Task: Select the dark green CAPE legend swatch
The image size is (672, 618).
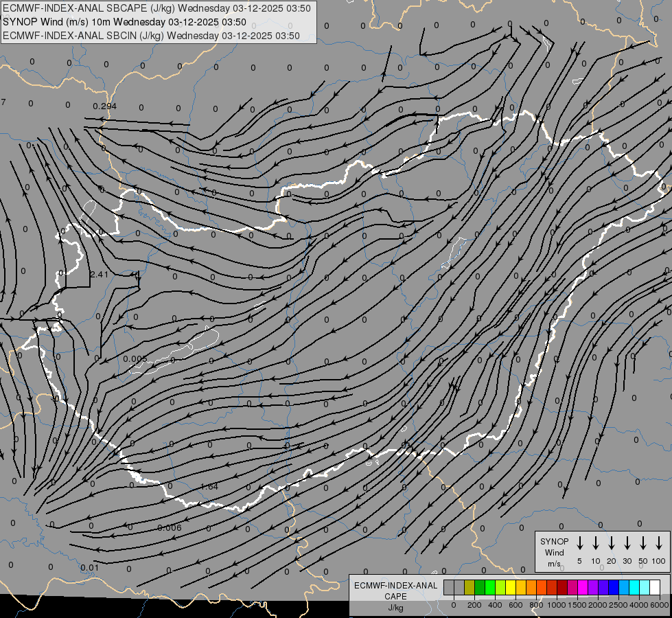Action: (x=480, y=587)
